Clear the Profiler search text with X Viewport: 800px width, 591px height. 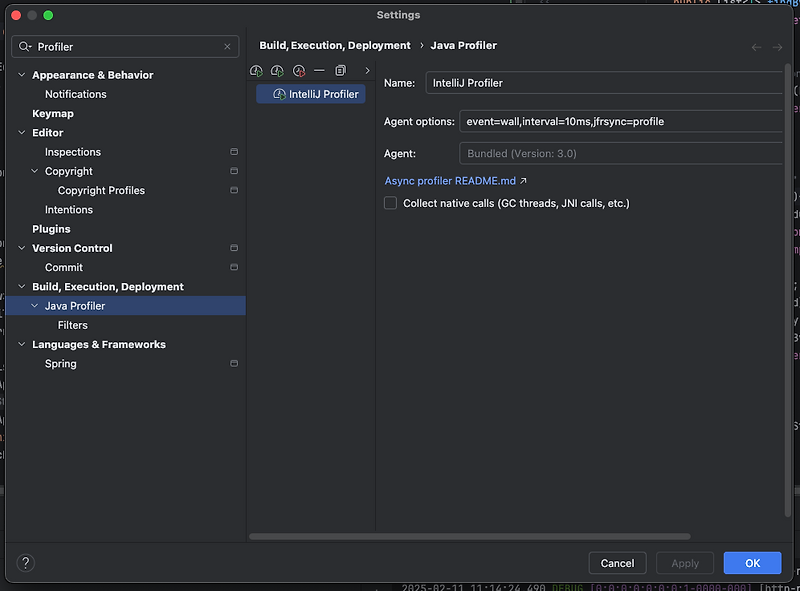click(x=228, y=47)
